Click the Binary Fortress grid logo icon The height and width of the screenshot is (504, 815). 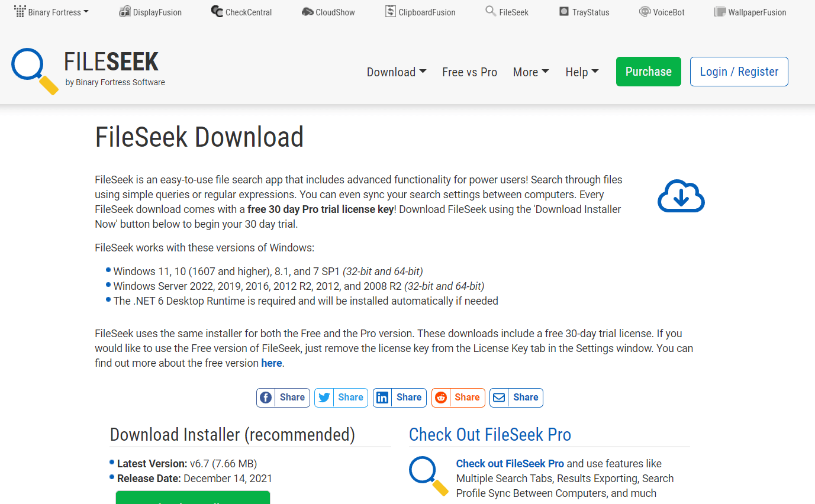tap(20, 12)
